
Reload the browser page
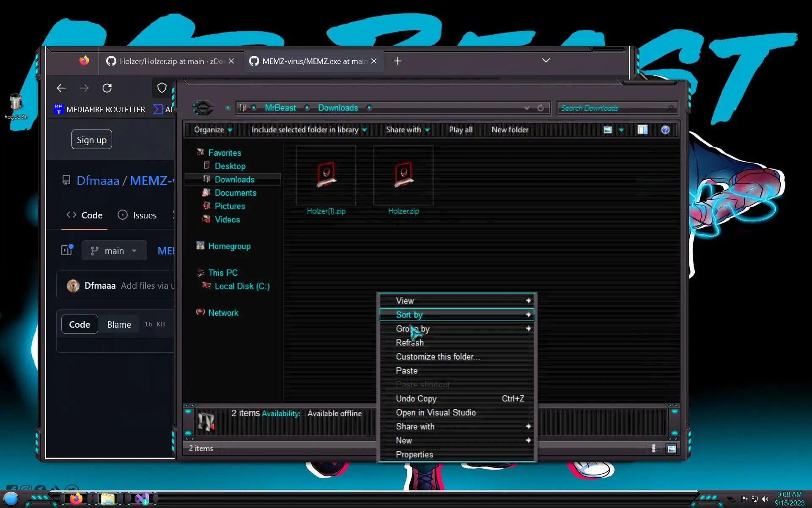click(107, 88)
